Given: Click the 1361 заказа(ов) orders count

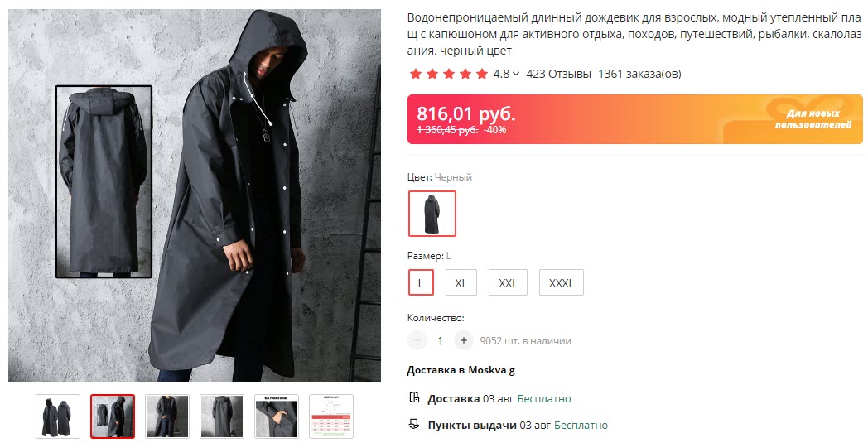Looking at the screenshot, I should point(639,74).
